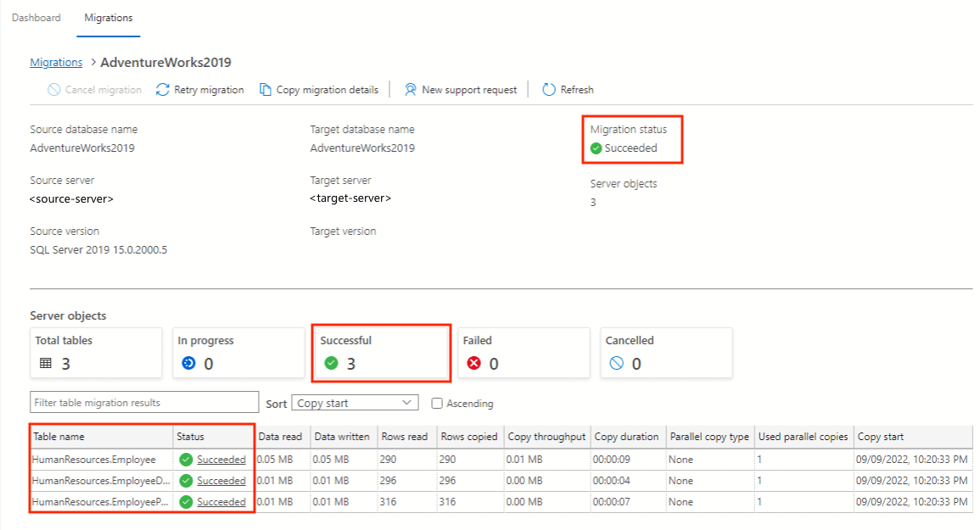Click the Copy migration details icon

266,90
